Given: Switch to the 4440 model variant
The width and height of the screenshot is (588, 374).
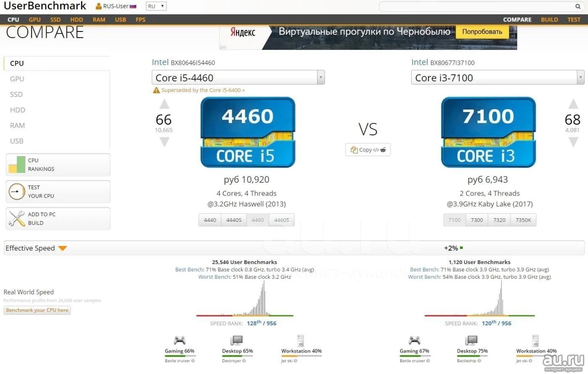Looking at the screenshot, I should (210, 220).
